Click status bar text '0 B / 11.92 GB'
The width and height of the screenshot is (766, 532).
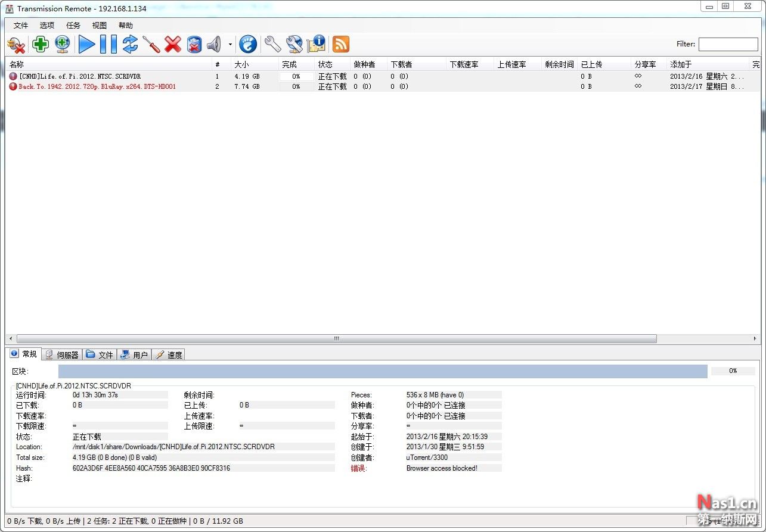click(x=218, y=521)
